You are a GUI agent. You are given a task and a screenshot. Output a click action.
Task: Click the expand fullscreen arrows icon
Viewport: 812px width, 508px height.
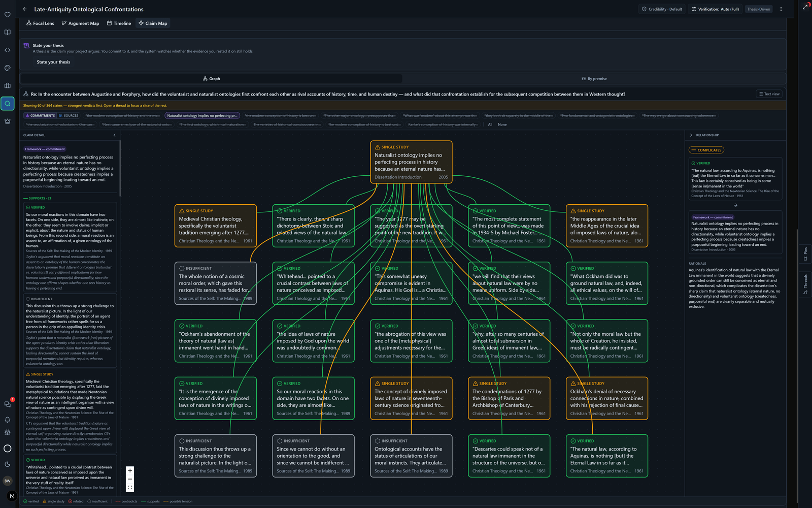coord(805,7)
